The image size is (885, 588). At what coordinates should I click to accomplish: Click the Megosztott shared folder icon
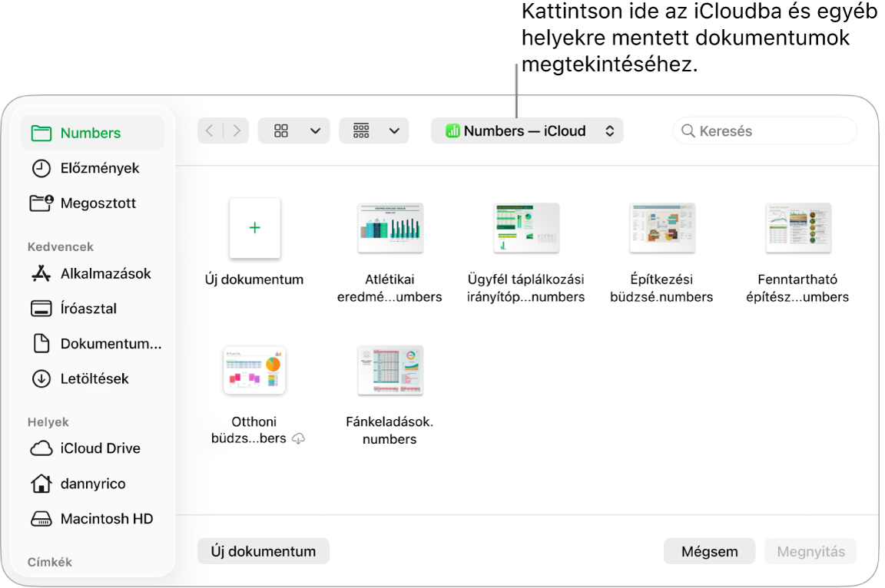pos(41,203)
